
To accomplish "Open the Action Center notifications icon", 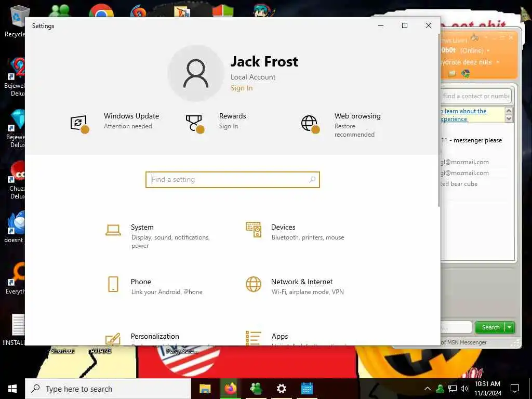I will (515, 389).
